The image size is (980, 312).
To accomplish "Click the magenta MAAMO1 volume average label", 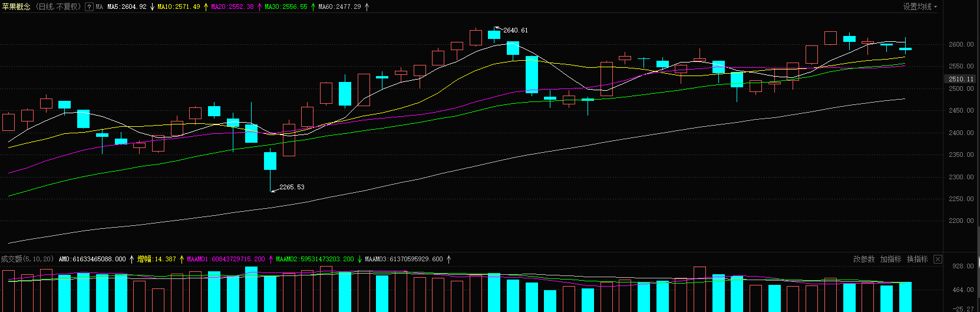I will click(x=226, y=260).
